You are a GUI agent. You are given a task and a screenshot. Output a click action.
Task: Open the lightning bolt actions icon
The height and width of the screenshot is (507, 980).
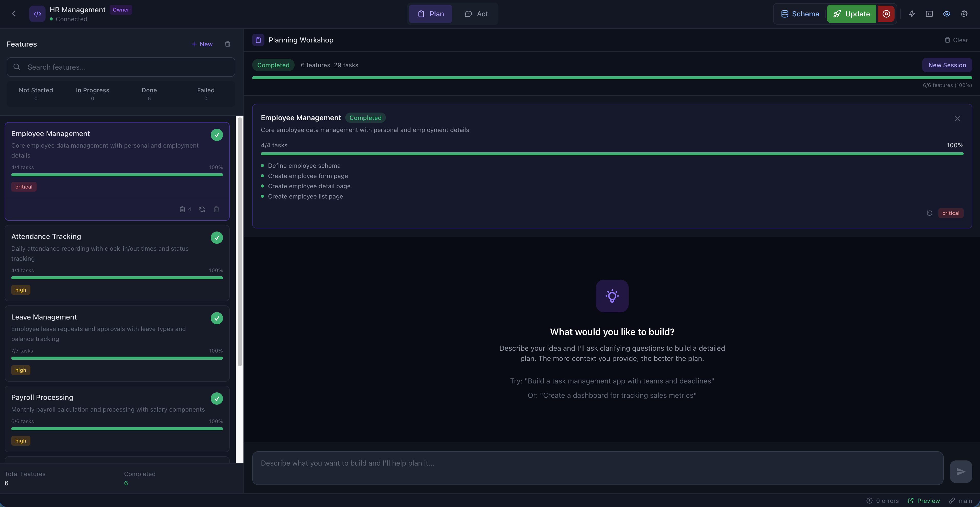click(x=912, y=14)
